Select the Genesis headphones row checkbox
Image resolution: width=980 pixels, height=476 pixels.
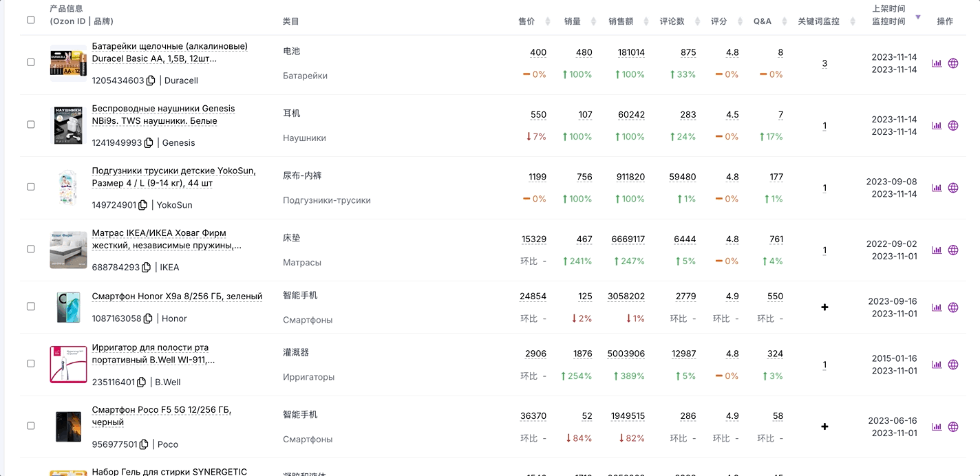click(x=31, y=125)
